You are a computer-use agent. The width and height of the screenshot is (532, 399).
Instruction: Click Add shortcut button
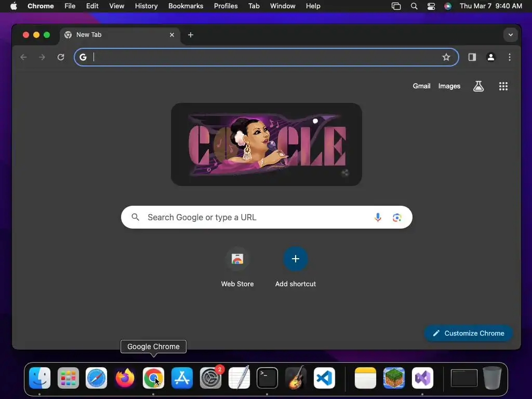coord(296,268)
